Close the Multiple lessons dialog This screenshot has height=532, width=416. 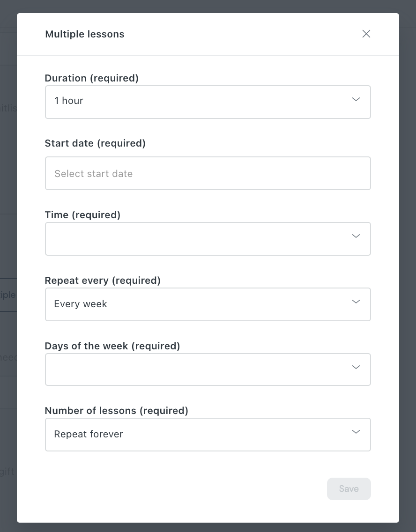coord(366,34)
